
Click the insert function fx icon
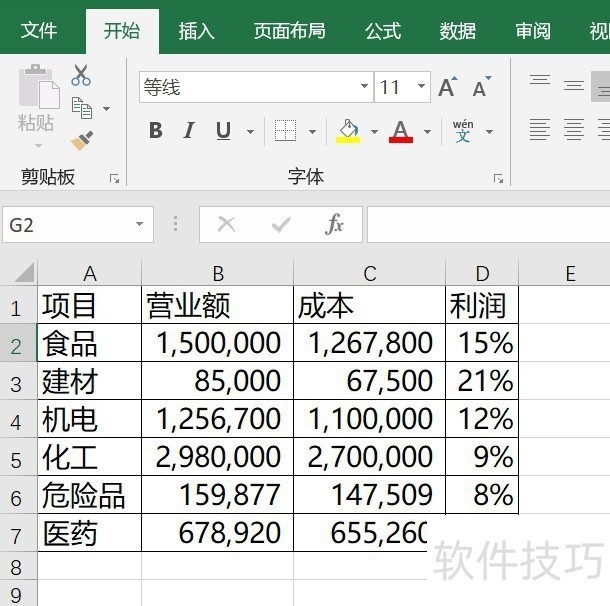pos(334,224)
